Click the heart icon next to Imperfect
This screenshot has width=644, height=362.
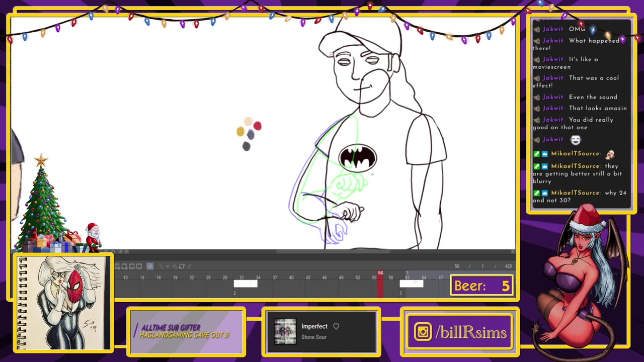pyautogui.click(x=336, y=326)
